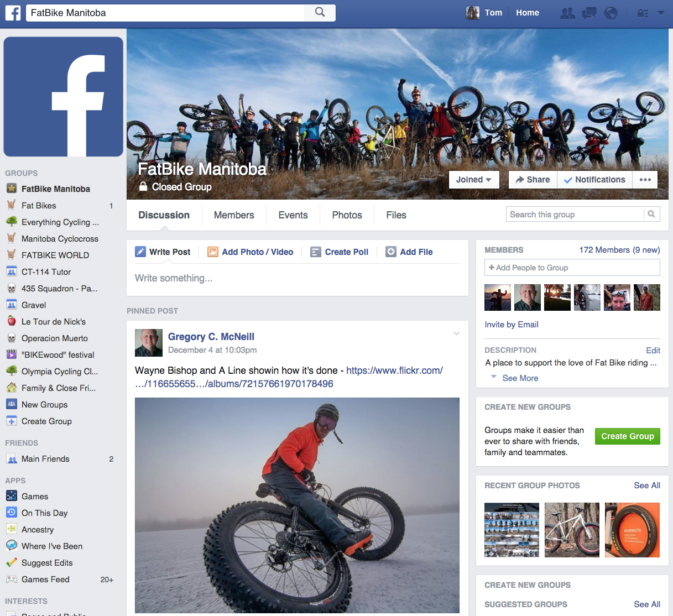Click the three-dots more options button
This screenshot has width=673, height=616.
[645, 180]
